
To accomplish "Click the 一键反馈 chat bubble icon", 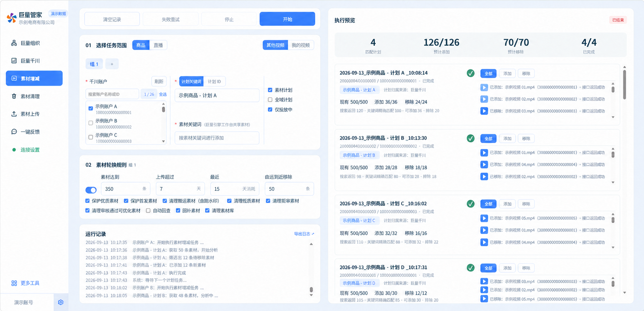I will (14, 132).
